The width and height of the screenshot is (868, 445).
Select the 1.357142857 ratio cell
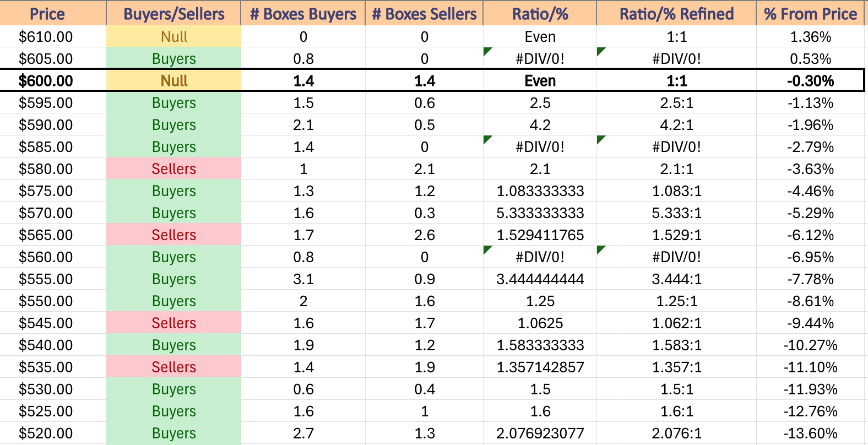pyautogui.click(x=540, y=367)
